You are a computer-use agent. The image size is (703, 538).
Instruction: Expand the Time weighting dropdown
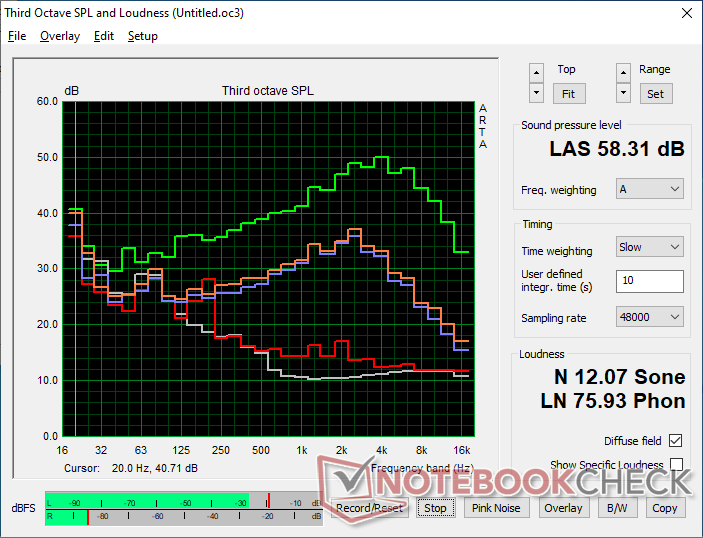point(650,247)
